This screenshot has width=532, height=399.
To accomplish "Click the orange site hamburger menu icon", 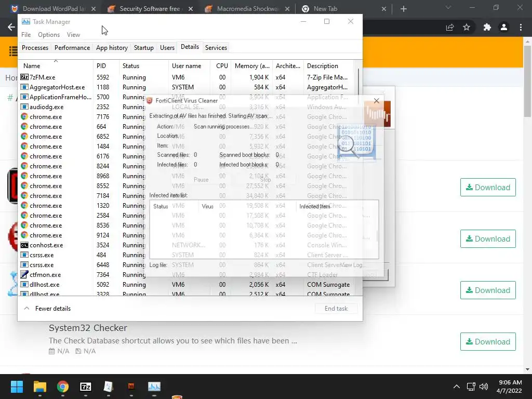I will pos(13,51).
